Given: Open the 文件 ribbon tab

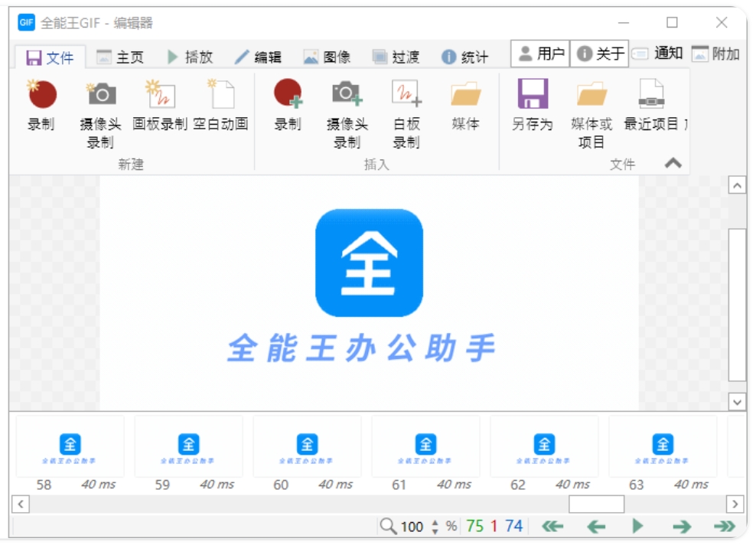Looking at the screenshot, I should pos(51,57).
